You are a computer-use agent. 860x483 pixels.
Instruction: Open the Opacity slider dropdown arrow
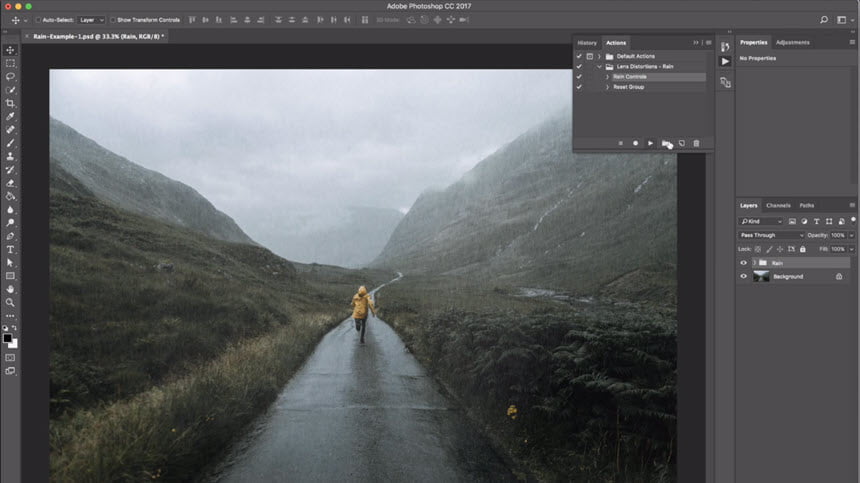click(x=852, y=235)
